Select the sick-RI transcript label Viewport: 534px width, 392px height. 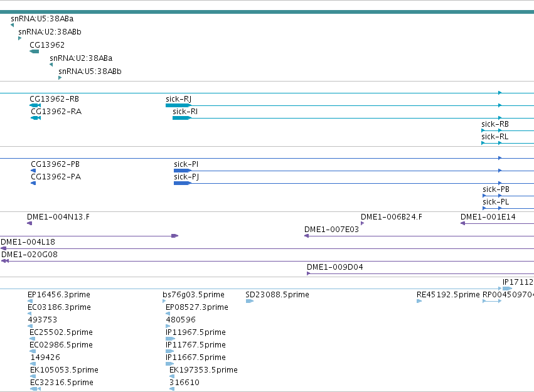(x=185, y=112)
